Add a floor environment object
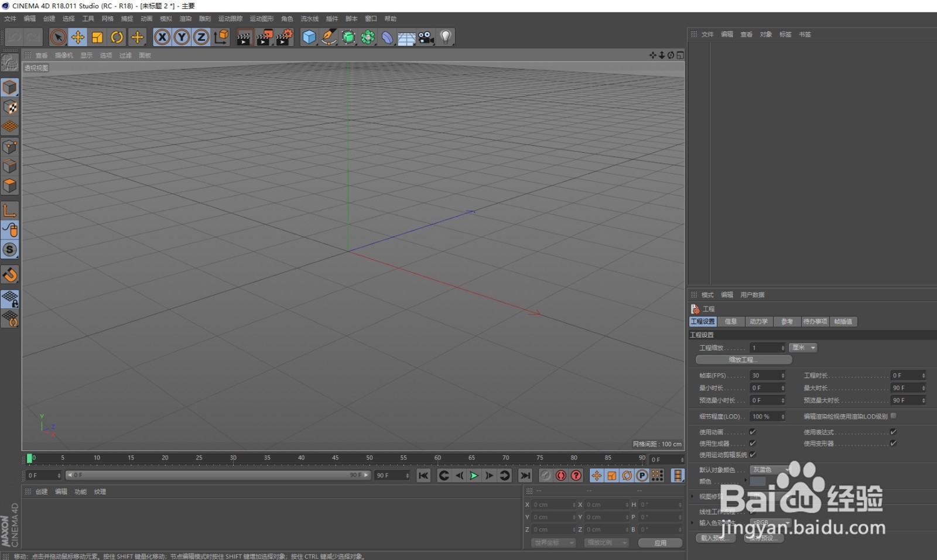This screenshot has height=560, width=937. (406, 37)
